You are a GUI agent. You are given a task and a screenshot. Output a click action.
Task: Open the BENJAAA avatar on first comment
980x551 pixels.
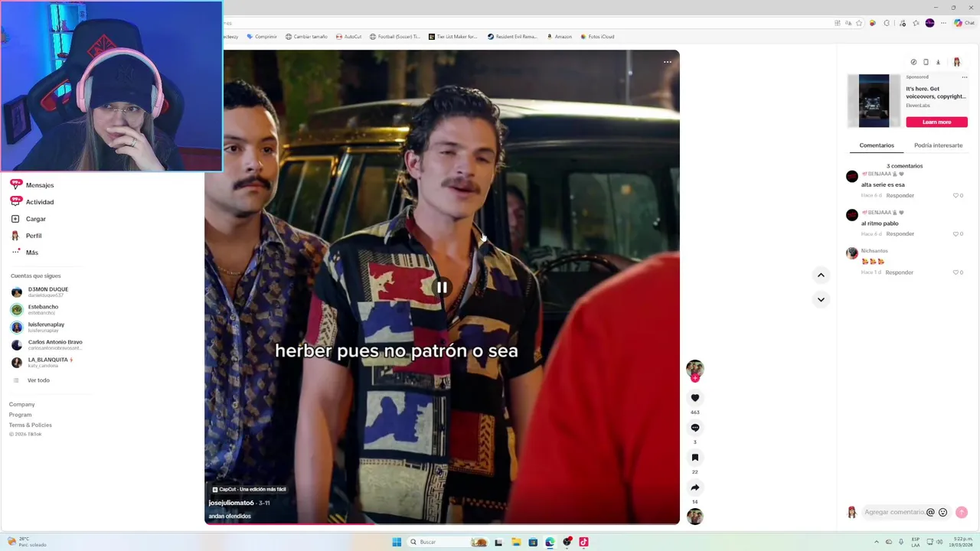851,177
